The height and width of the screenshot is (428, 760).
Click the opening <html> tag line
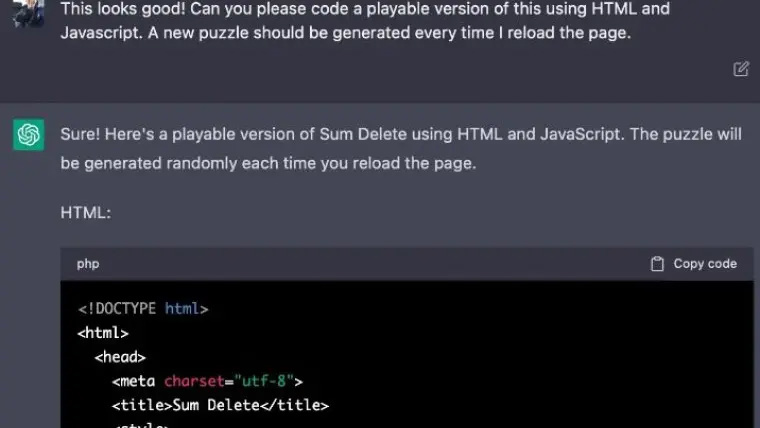[x=103, y=333]
